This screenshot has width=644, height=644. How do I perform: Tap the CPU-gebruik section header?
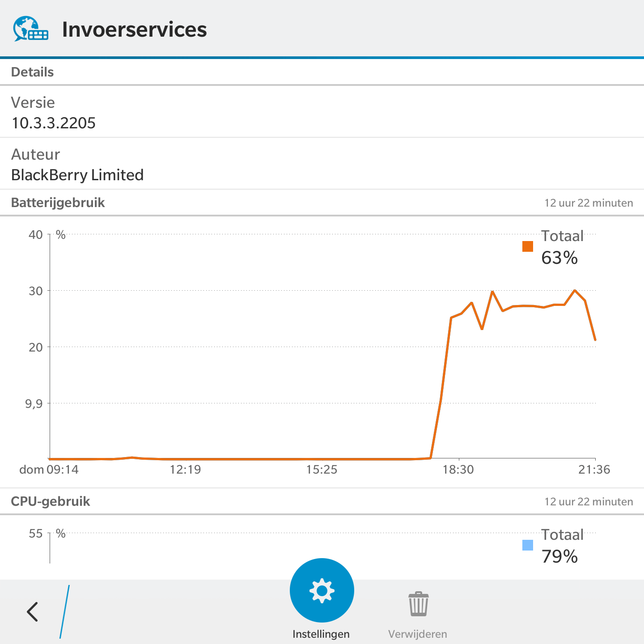point(51,501)
